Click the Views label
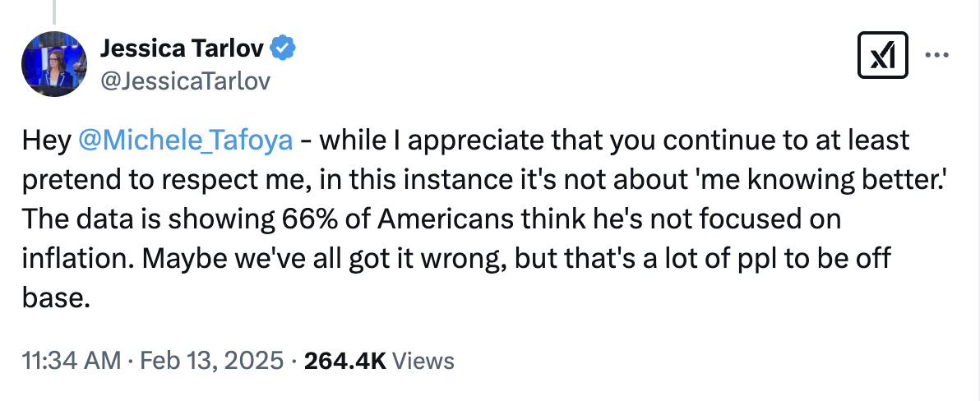Image resolution: width=980 pixels, height=401 pixels. click(x=423, y=360)
